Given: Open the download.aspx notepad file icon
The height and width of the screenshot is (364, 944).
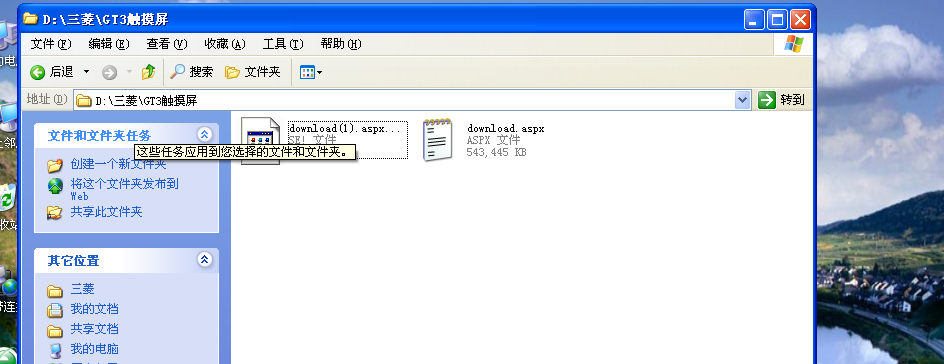Looking at the screenshot, I should pyautogui.click(x=437, y=140).
